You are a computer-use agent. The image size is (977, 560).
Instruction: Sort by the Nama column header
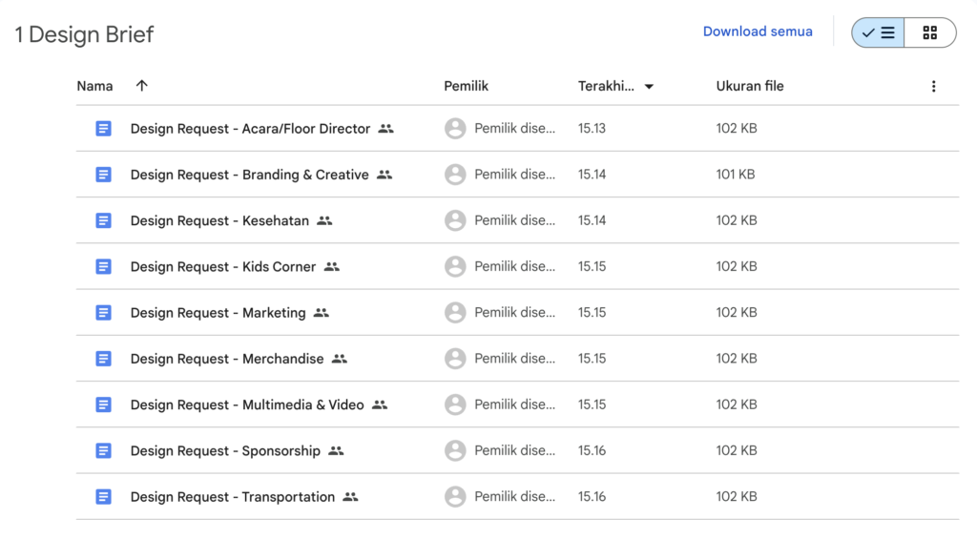94,86
